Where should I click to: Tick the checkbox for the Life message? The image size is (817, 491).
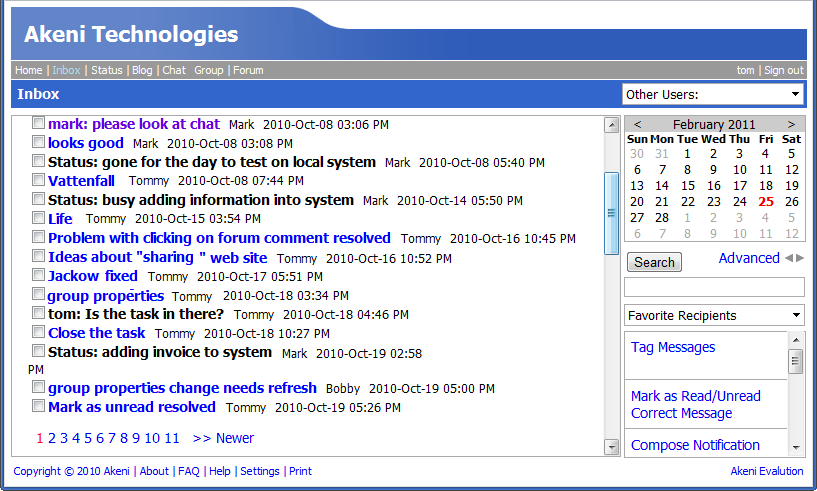38,218
